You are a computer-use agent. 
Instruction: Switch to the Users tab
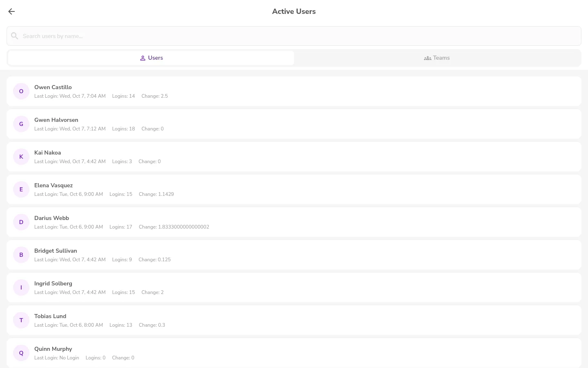[x=151, y=58]
